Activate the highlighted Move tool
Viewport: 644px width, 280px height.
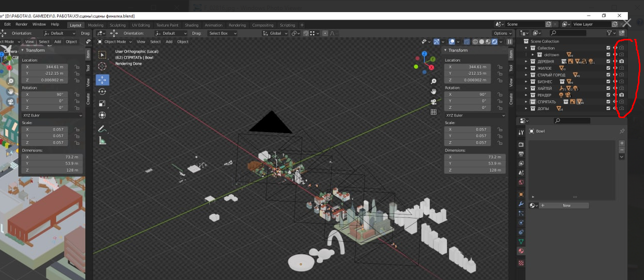coord(102,80)
